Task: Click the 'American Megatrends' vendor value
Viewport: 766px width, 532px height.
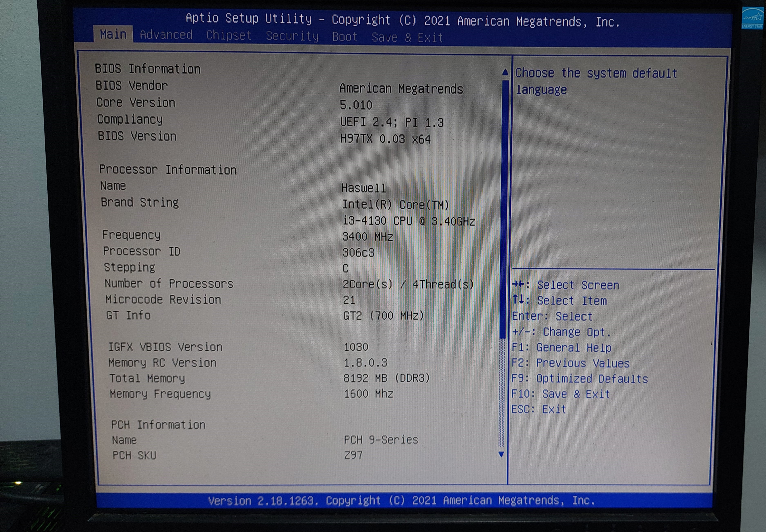Action: coord(401,89)
